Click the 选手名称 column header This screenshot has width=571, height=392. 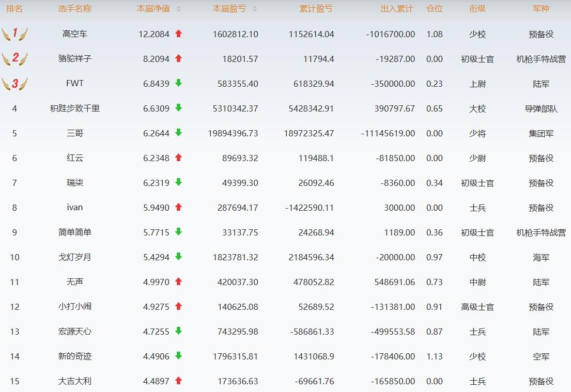[x=75, y=9]
